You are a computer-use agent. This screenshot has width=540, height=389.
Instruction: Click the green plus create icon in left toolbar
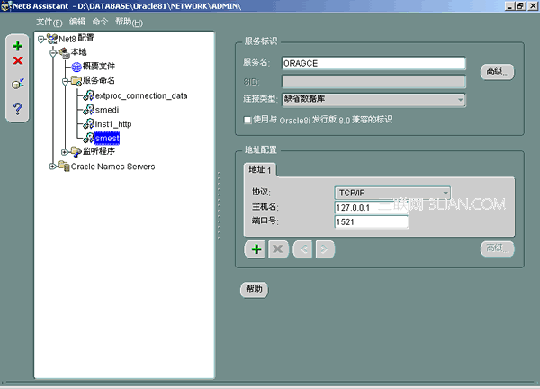click(x=17, y=46)
